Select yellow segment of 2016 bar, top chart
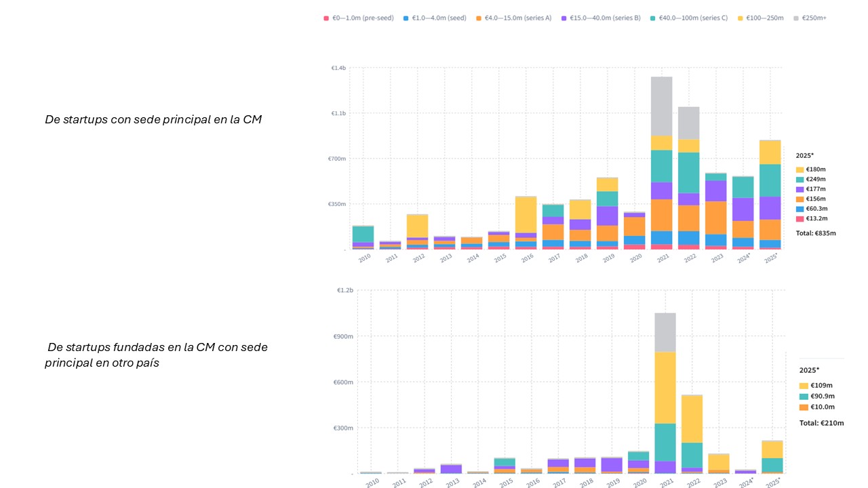Screen dimensions: 868x488 click(x=526, y=214)
